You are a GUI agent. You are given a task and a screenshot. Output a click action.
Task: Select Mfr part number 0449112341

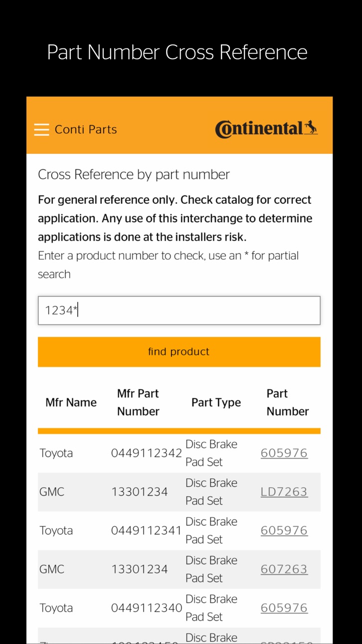click(x=147, y=530)
